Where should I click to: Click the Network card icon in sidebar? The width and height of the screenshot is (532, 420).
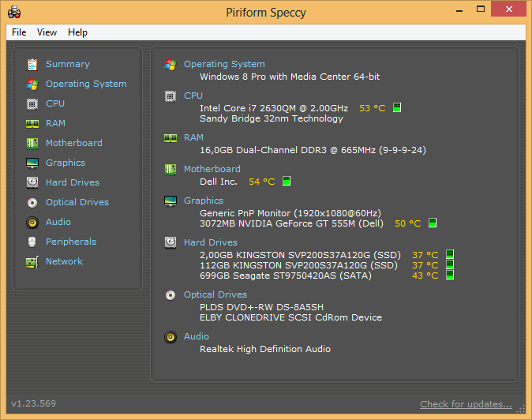(x=32, y=262)
